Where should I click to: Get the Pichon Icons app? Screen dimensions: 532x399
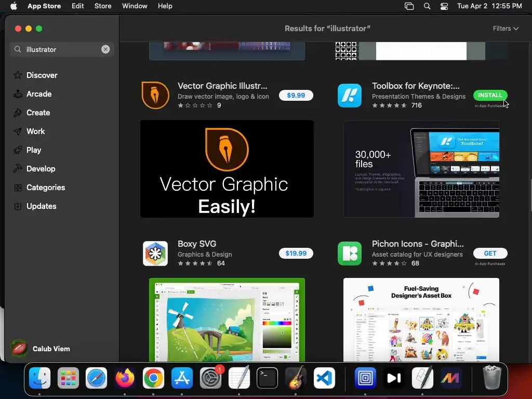[490, 253]
